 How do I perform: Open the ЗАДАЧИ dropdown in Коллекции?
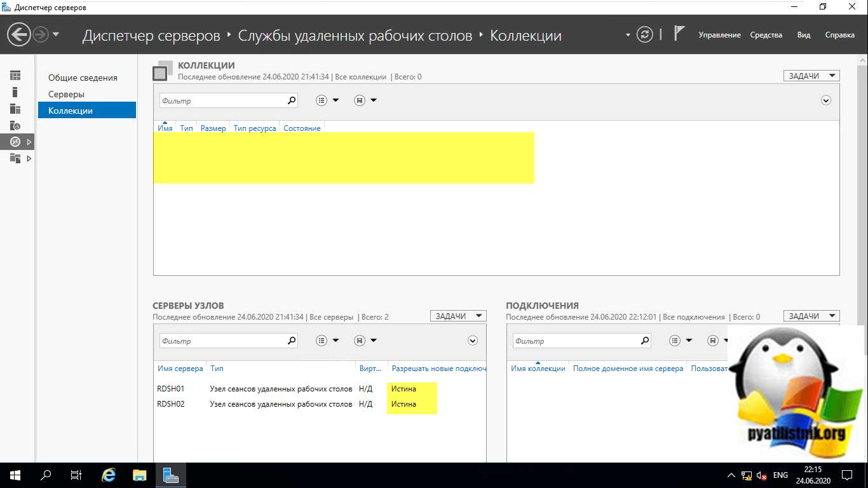pos(811,76)
